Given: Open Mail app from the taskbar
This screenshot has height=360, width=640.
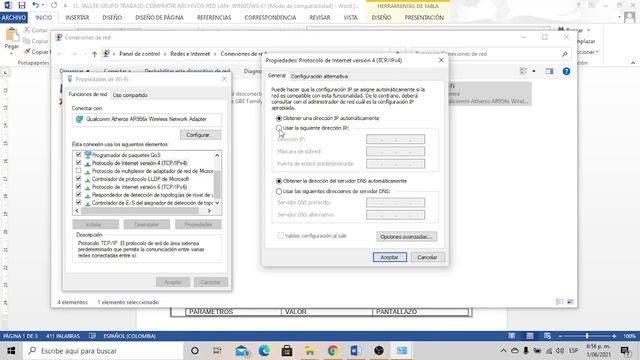Looking at the screenshot, I should click(242, 351).
